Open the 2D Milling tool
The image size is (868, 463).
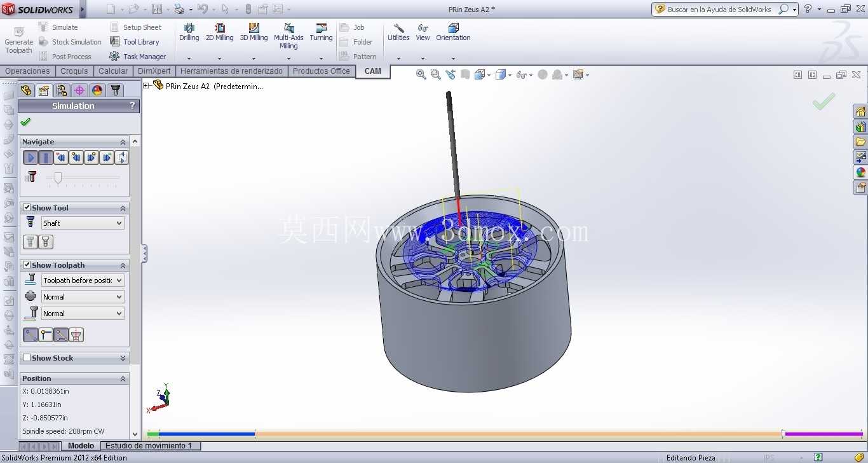(x=219, y=32)
